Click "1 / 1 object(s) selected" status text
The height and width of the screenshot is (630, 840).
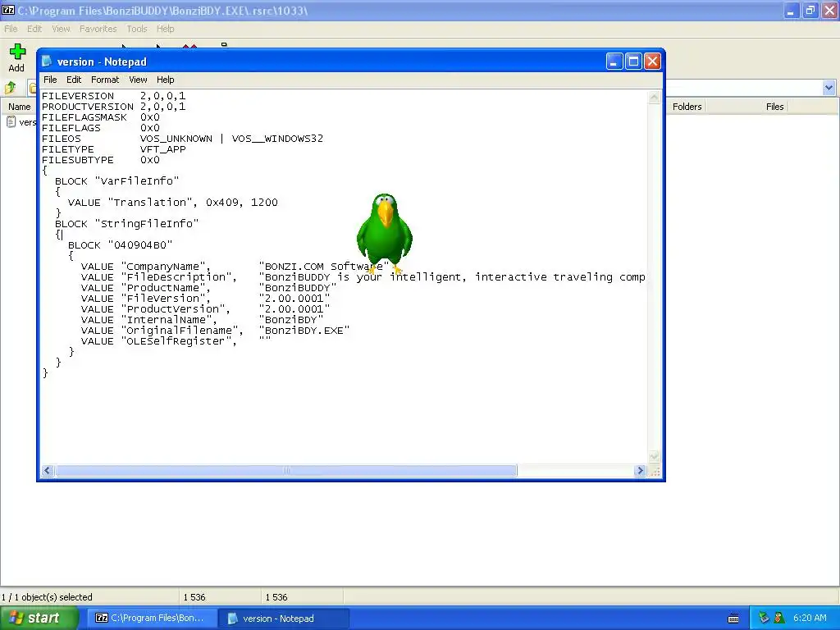[x=47, y=597]
